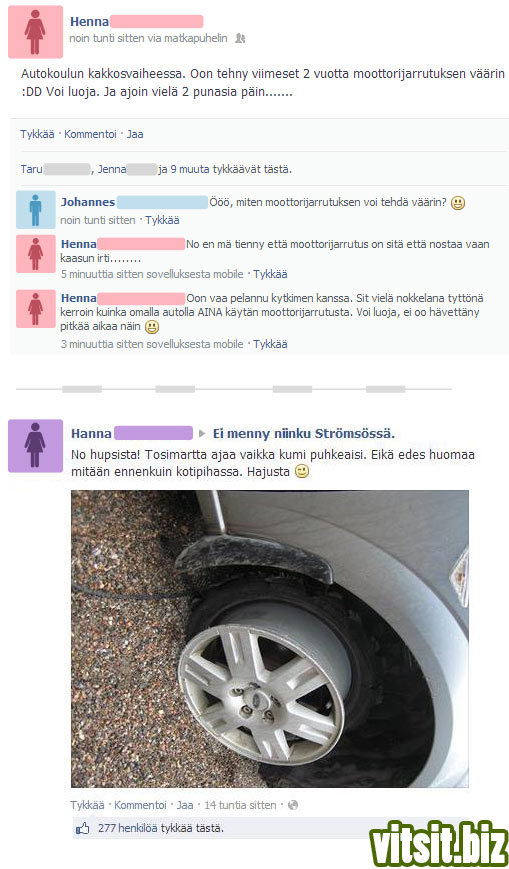Image resolution: width=509 pixels, height=869 pixels.
Task: Like Johannes's comment via its Tykkää link
Action: tap(162, 220)
